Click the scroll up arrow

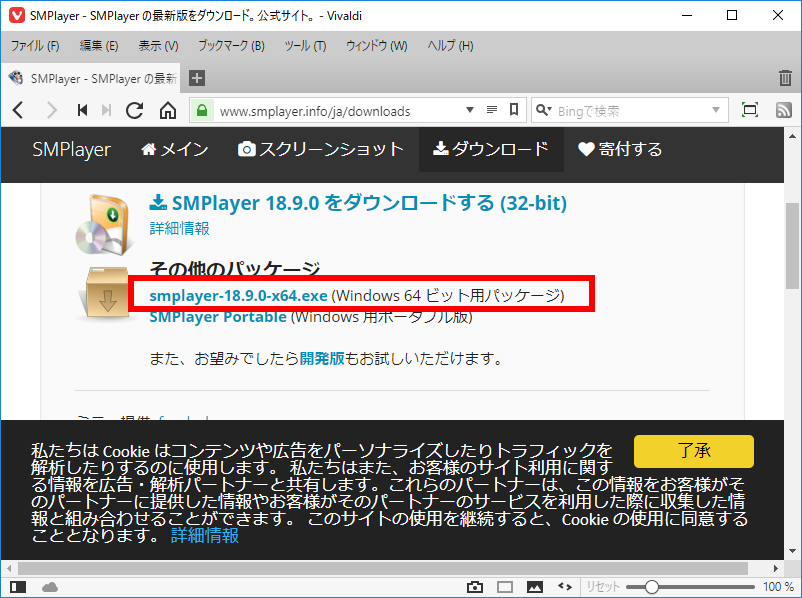click(x=793, y=136)
